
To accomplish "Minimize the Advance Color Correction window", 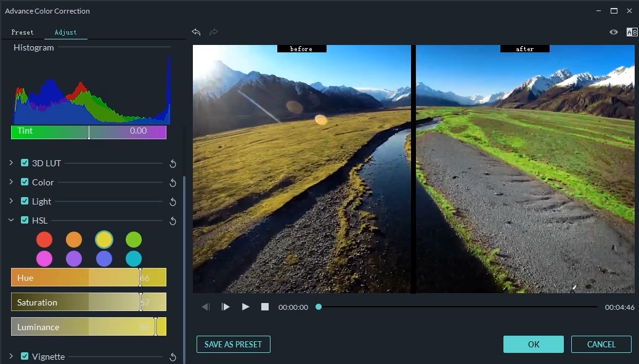I will tap(598, 10).
